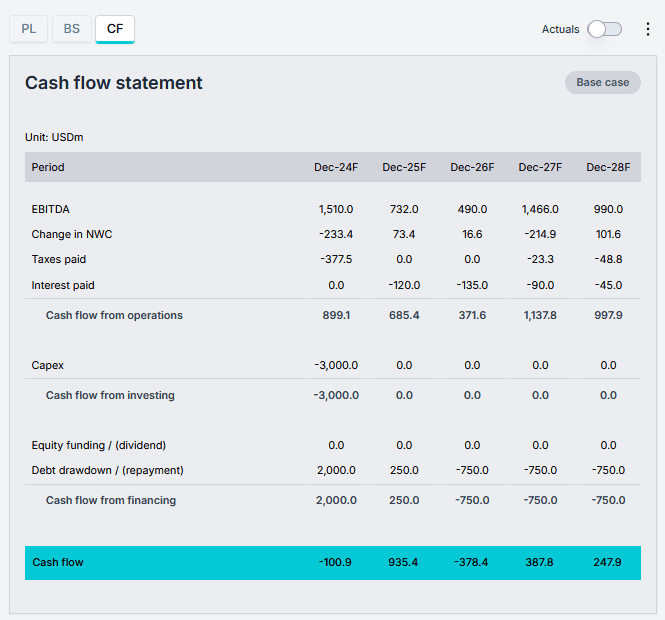Switch to the PL tab
665x620 pixels.
(28, 29)
